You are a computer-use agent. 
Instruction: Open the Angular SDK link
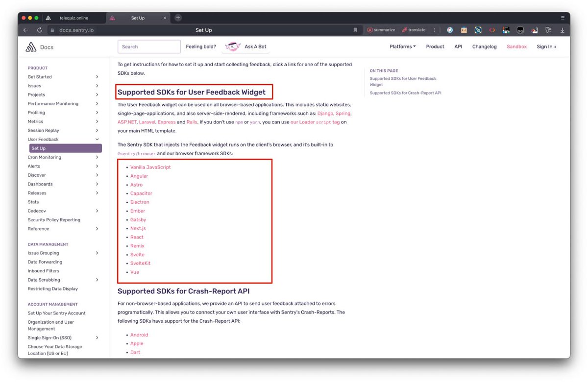pos(139,176)
